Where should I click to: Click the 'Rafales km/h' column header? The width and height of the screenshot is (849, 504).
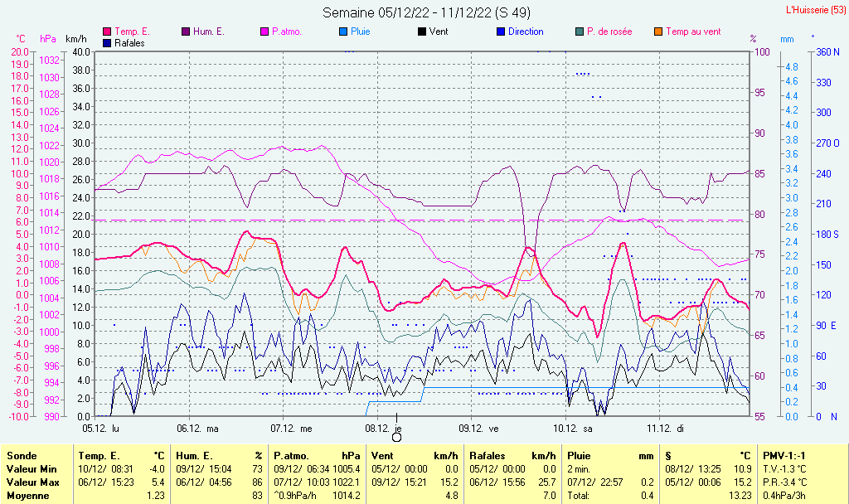pos(512,456)
